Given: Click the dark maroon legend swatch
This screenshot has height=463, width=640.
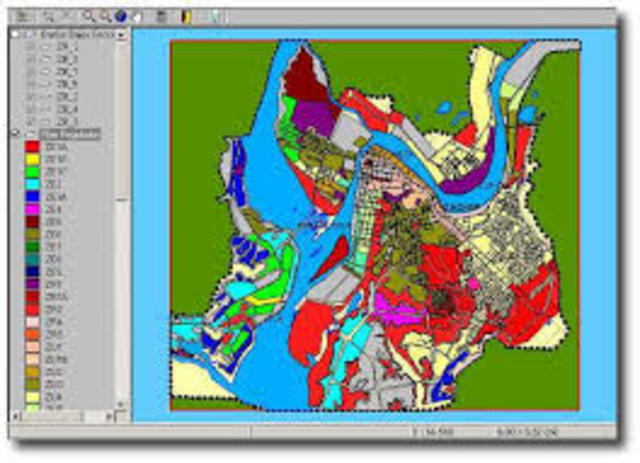Looking at the screenshot, I should (32, 222).
